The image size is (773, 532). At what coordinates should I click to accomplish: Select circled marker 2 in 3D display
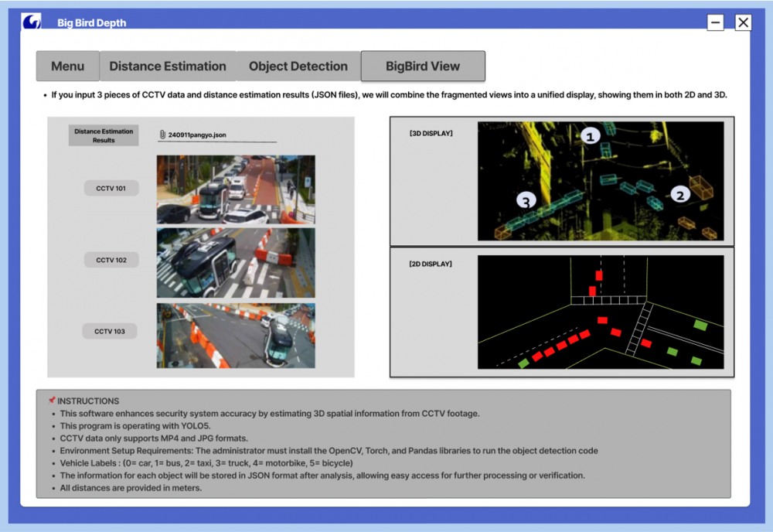pos(679,195)
